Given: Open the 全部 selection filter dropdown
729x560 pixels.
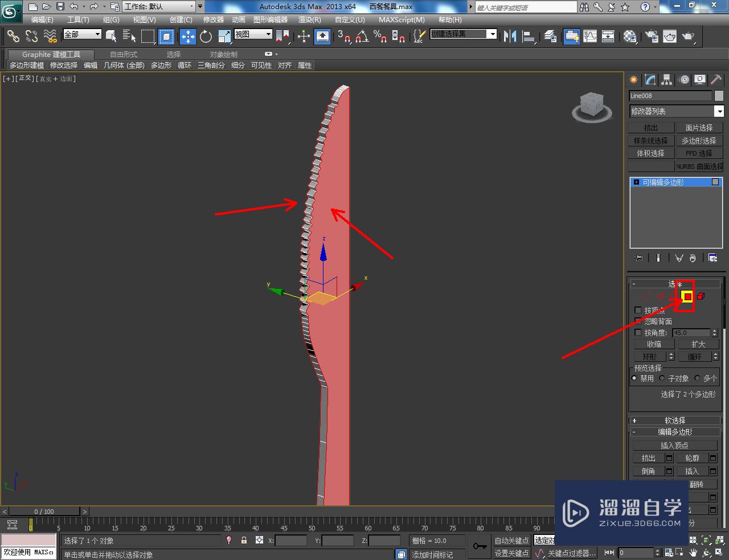Looking at the screenshot, I should point(82,34).
